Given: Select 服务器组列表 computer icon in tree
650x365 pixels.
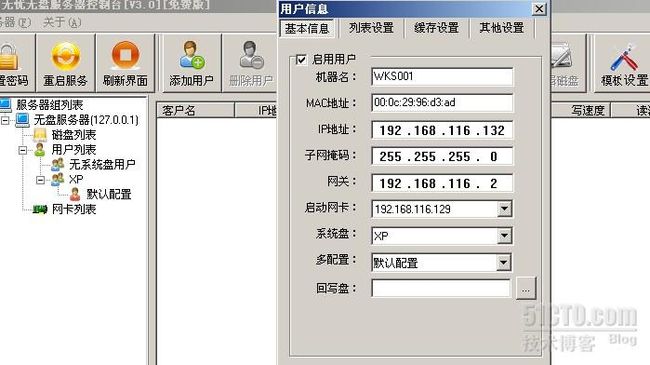Looking at the screenshot, I should [x=6, y=105].
